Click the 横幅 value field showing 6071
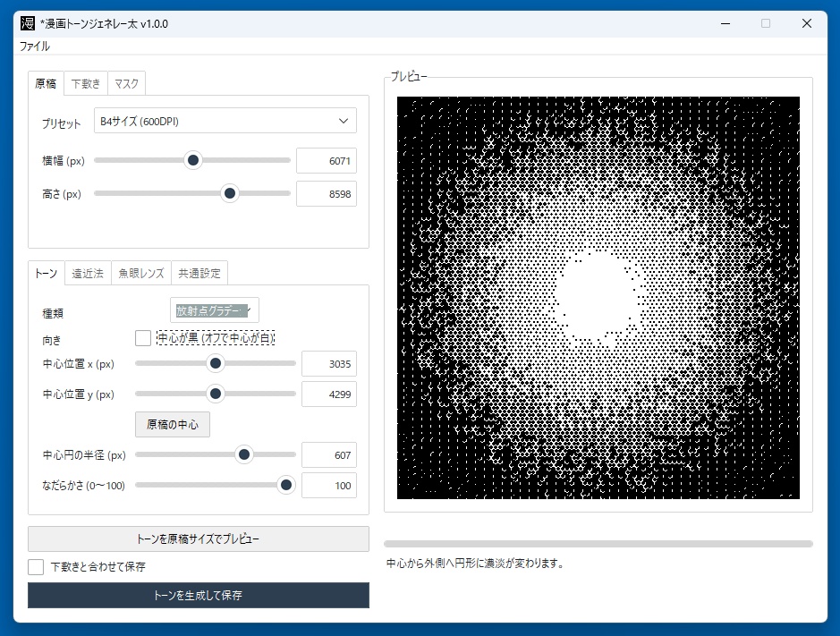 coord(327,161)
